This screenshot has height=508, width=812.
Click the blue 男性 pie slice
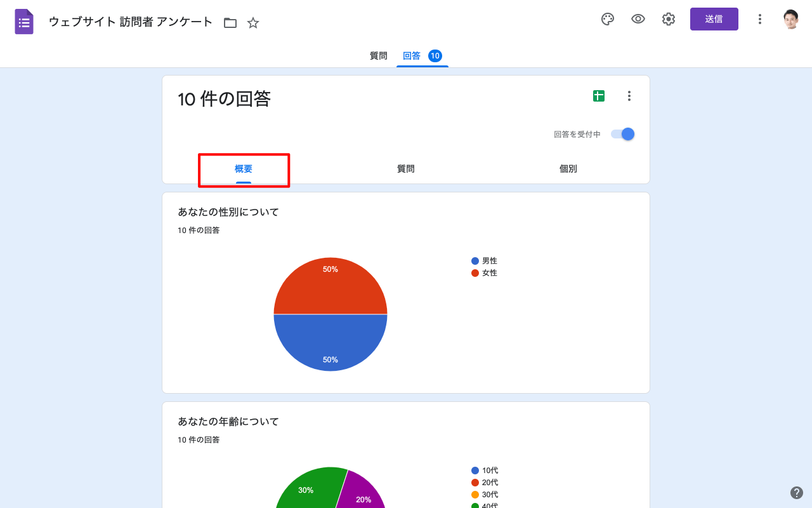pyautogui.click(x=331, y=343)
